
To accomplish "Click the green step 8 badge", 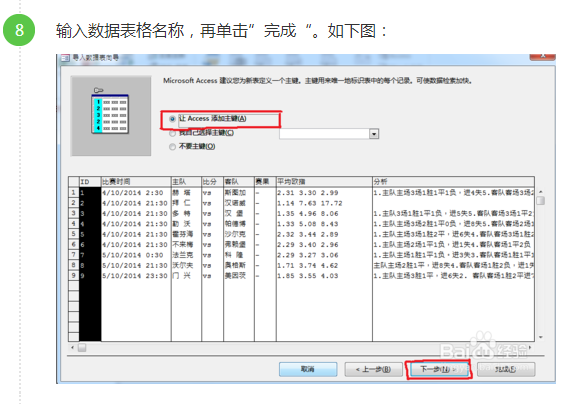I will 19,30.
